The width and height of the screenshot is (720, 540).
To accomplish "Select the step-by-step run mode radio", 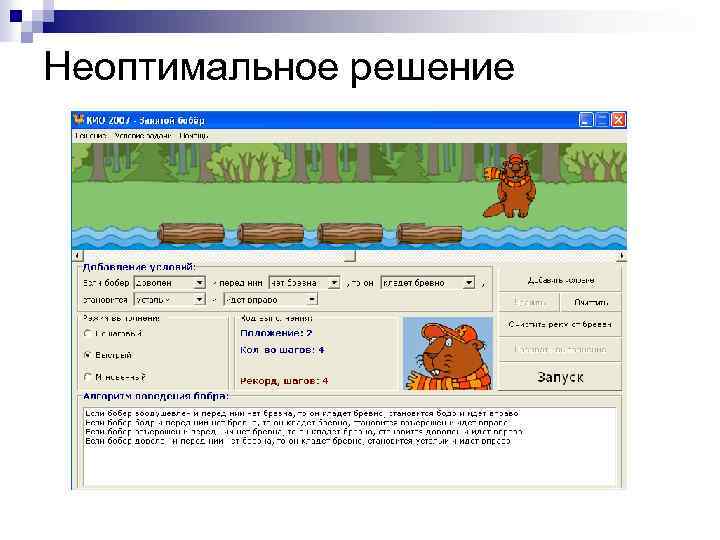I will point(88,333).
